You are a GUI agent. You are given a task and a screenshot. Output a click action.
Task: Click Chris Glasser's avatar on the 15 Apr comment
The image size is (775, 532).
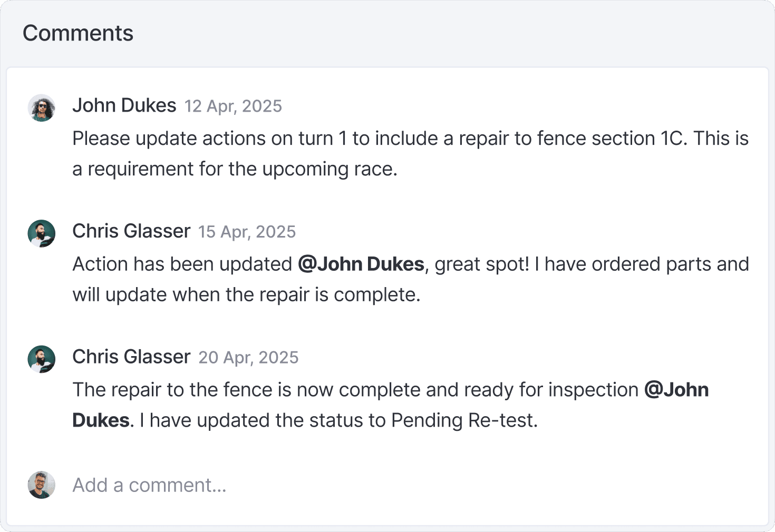pyautogui.click(x=41, y=233)
